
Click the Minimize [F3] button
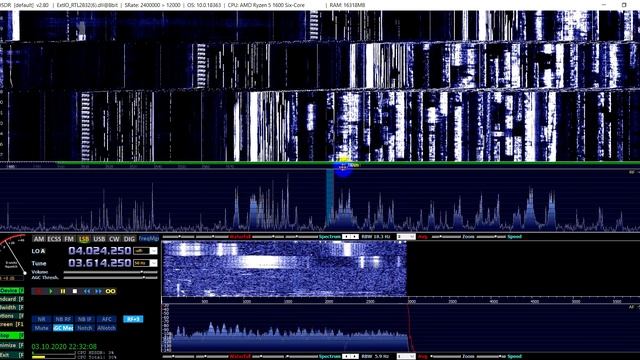coord(12,345)
